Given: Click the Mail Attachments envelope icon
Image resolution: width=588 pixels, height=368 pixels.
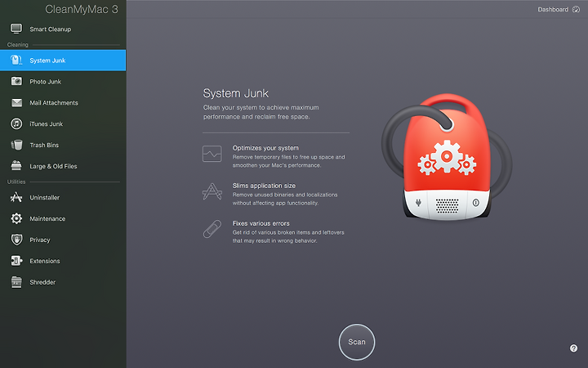Looking at the screenshot, I should pos(16,102).
